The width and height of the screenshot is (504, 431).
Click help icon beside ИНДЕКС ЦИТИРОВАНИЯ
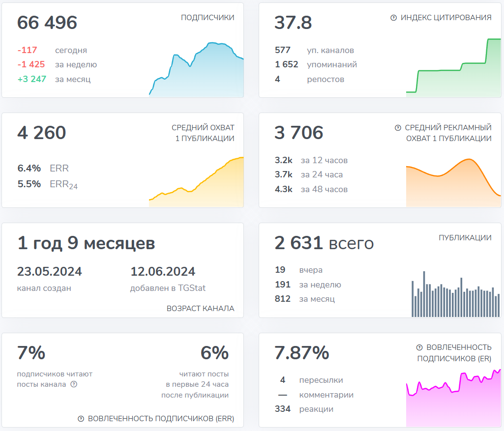pyautogui.click(x=393, y=18)
